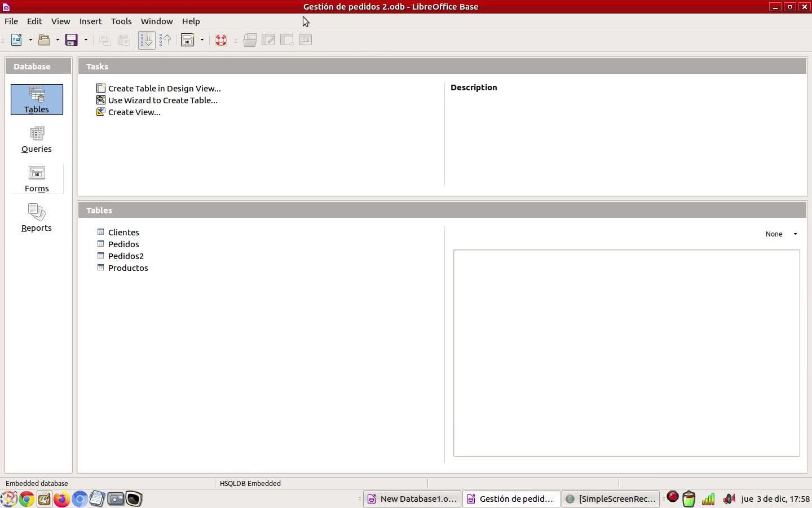Screen dimensions: 812x508
Task: Click the clock showing jue 3 de dic
Action: pos(775,499)
